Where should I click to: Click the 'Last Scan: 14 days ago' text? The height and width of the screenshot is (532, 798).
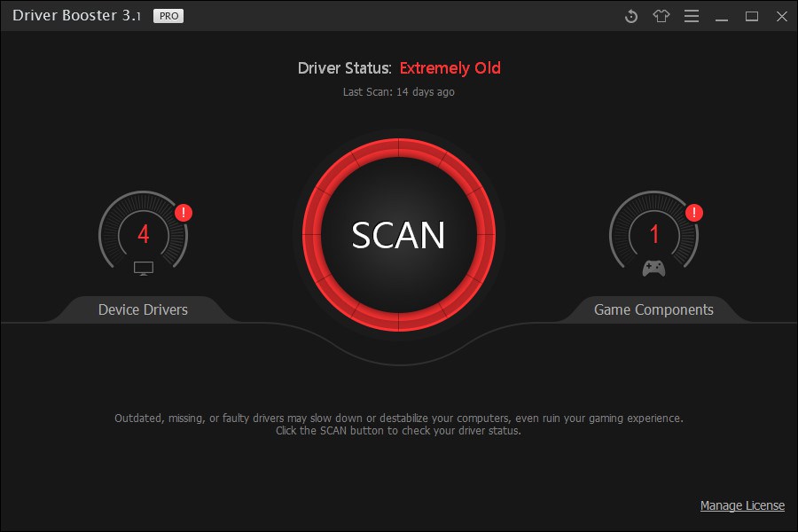tap(399, 92)
